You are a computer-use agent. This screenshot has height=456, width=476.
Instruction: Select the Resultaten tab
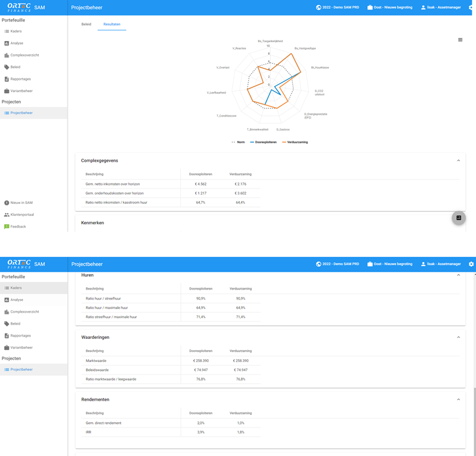coord(111,24)
